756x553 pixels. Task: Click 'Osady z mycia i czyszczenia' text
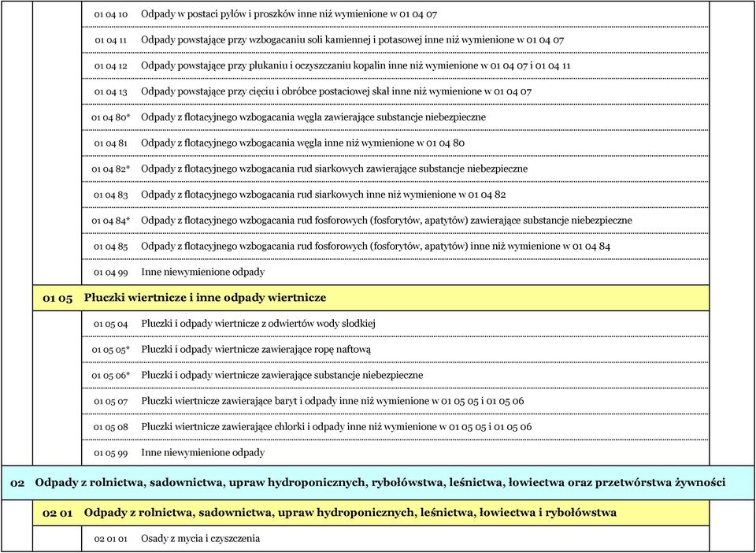tap(201, 539)
